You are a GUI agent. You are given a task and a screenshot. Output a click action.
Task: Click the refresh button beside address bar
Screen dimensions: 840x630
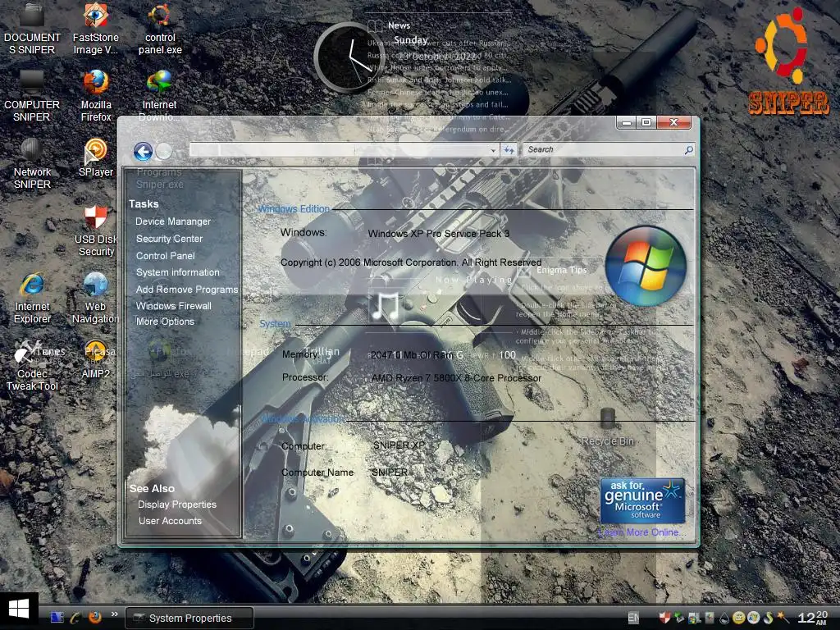coord(509,151)
